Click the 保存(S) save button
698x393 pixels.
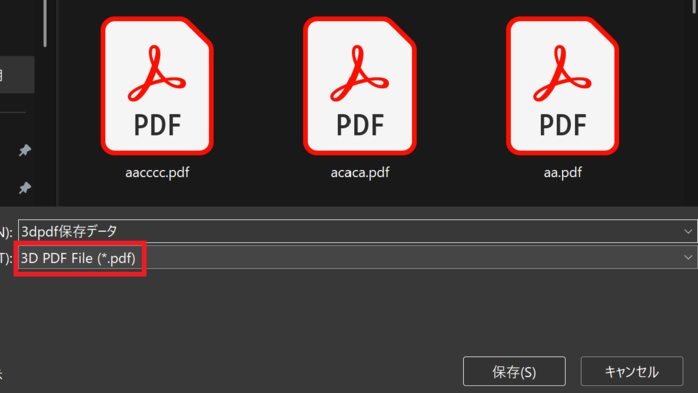click(514, 371)
